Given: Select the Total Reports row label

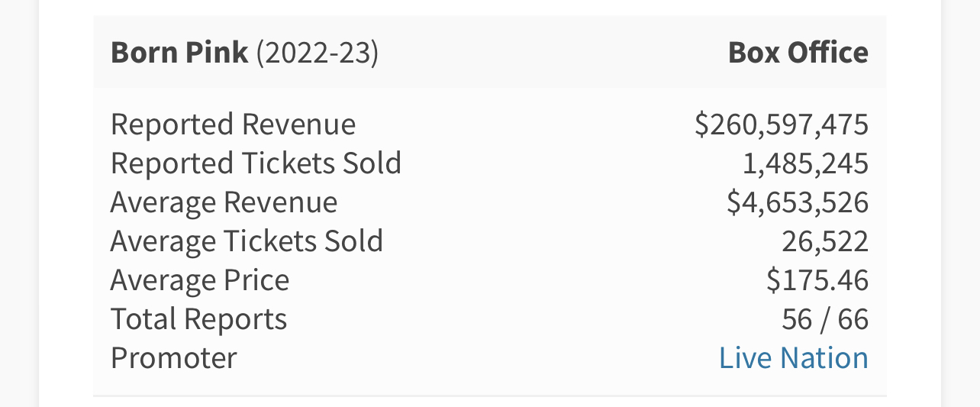Looking at the screenshot, I should 198,319.
